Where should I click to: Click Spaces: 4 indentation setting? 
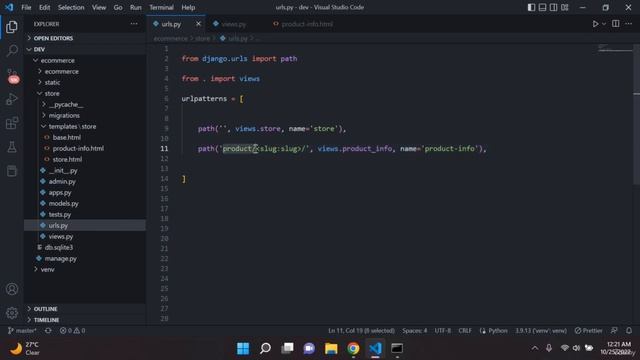point(415,331)
